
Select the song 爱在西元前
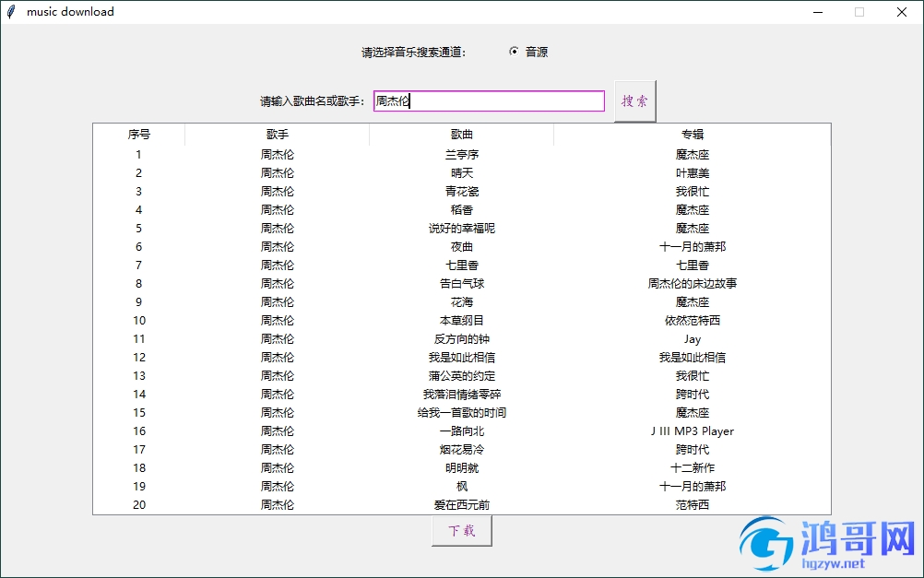461,505
